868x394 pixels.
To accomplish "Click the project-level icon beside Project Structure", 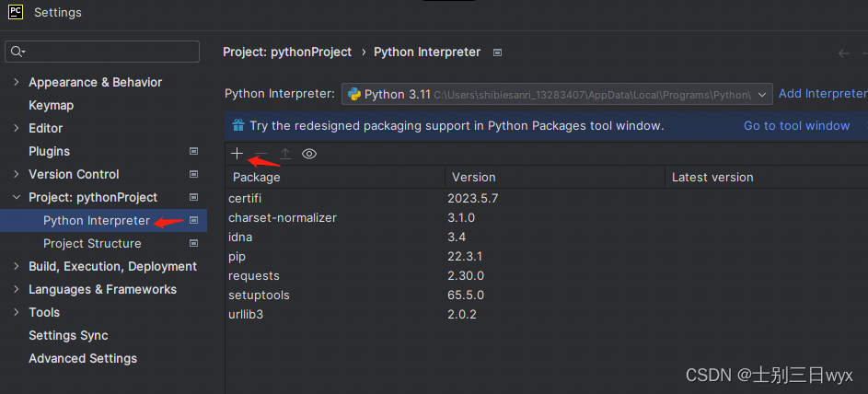I will coord(193,243).
